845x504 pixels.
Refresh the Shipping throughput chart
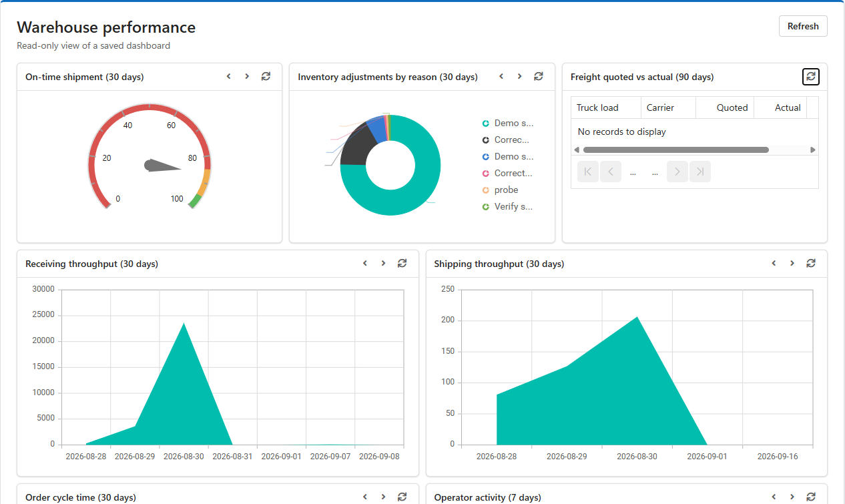point(811,264)
